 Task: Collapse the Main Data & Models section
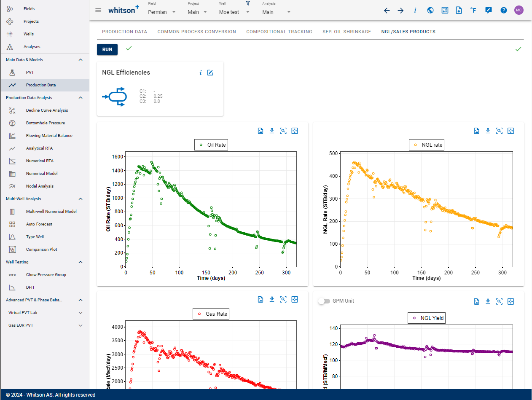[81, 60]
